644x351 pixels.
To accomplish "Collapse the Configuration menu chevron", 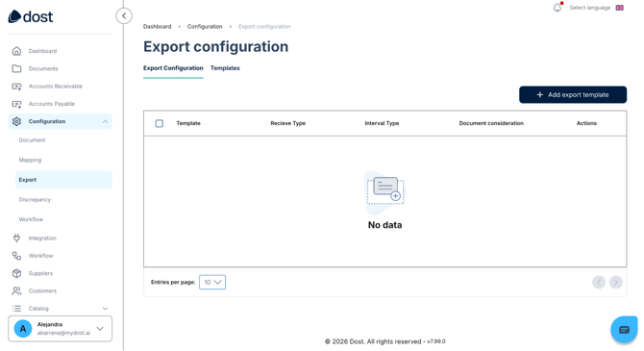I will (x=105, y=122).
